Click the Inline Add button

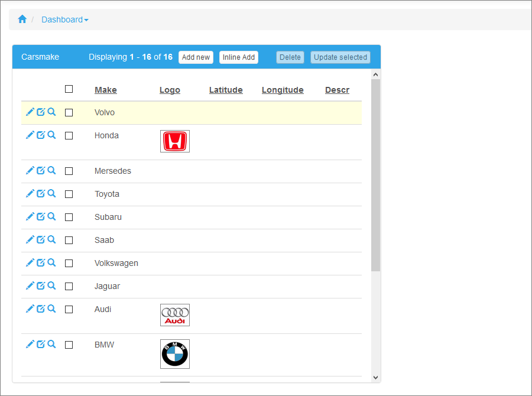(238, 57)
